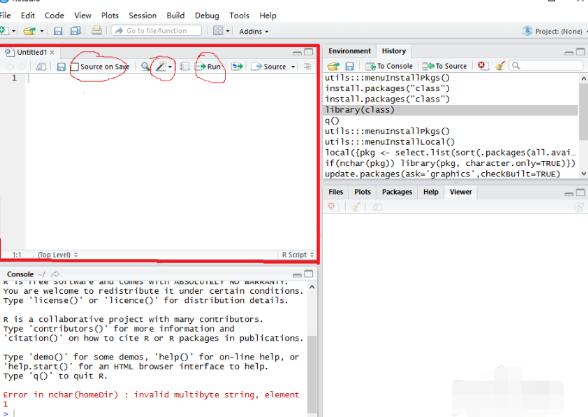Re-run the previous code region
This screenshot has width=588, height=417.
click(x=237, y=67)
